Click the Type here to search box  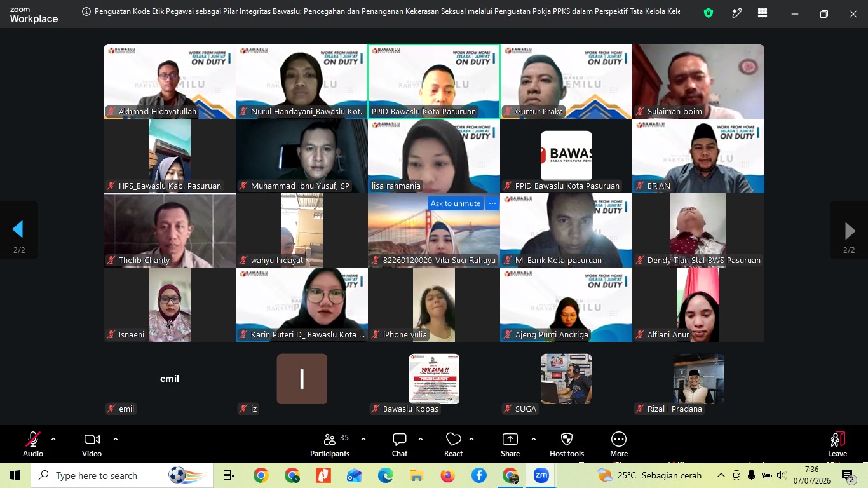pos(123,475)
